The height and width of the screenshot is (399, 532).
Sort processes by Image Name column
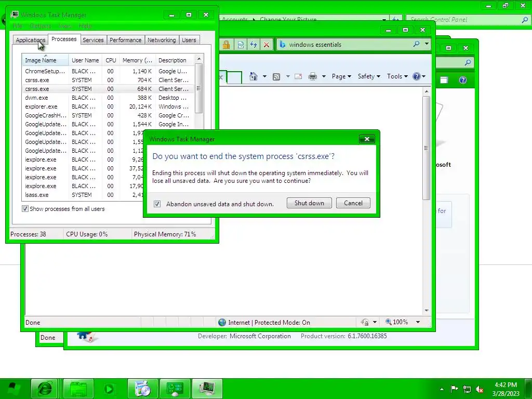[45, 60]
